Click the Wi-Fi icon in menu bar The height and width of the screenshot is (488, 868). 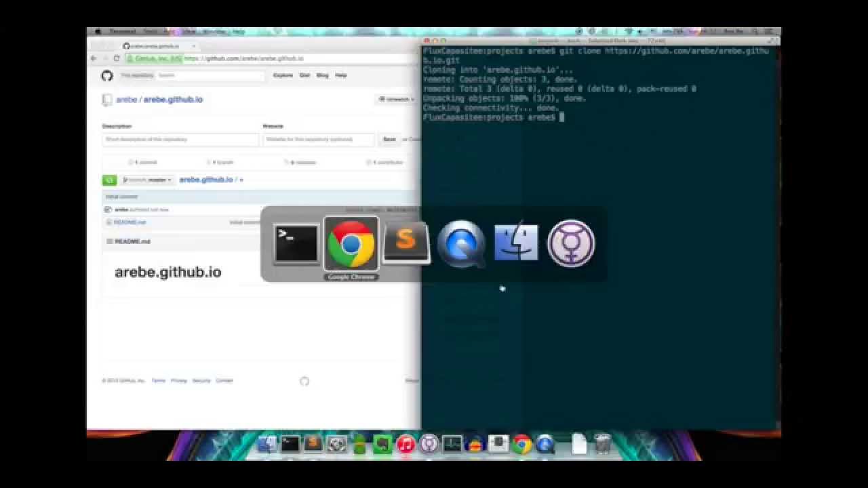629,31
